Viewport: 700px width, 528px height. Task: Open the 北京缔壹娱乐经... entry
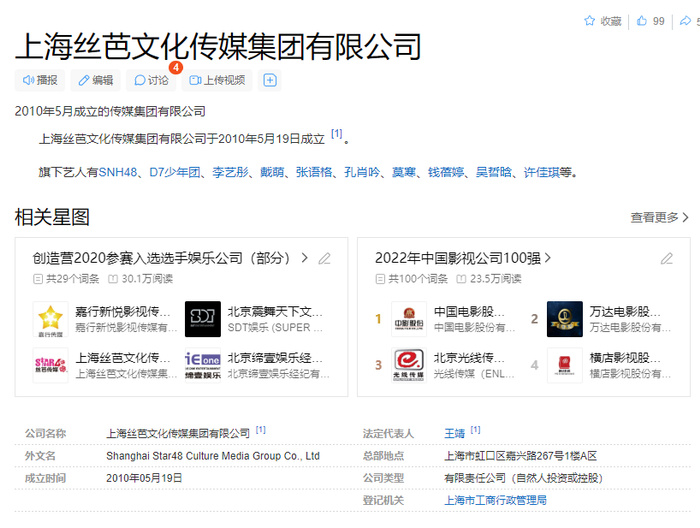275,358
